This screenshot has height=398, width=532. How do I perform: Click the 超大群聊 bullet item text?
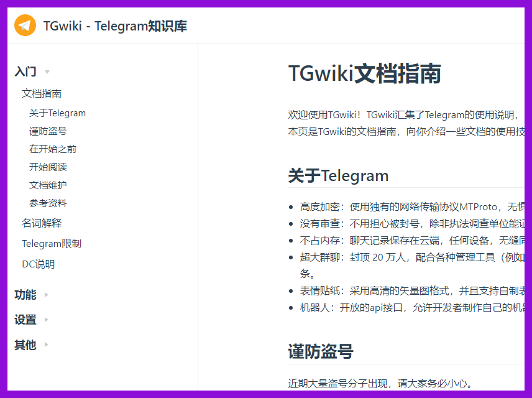click(x=412, y=265)
